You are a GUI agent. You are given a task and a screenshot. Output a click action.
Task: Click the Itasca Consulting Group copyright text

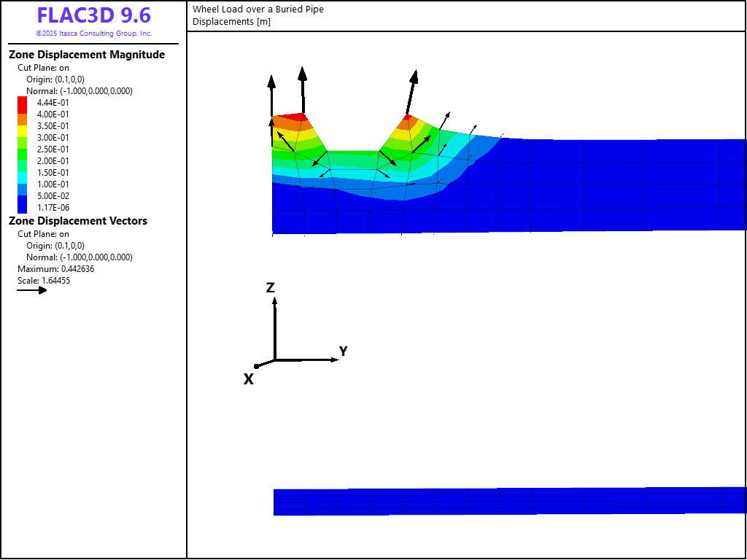click(x=93, y=34)
